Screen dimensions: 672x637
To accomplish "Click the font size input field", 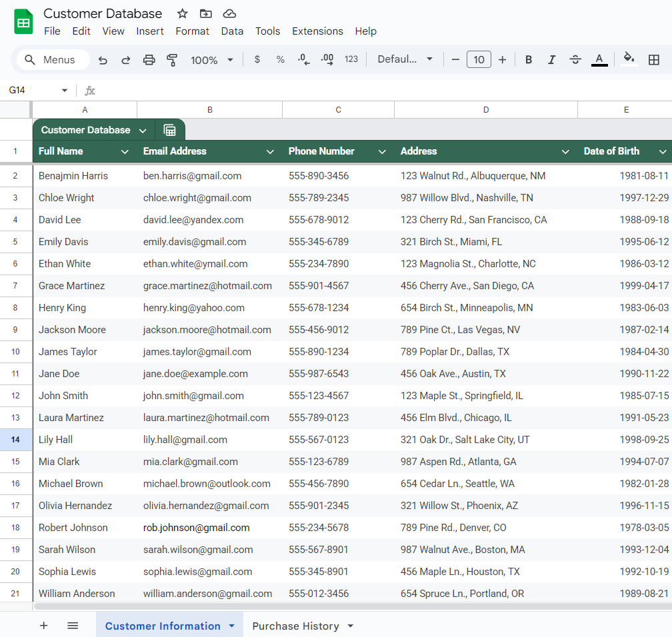I will pos(479,60).
